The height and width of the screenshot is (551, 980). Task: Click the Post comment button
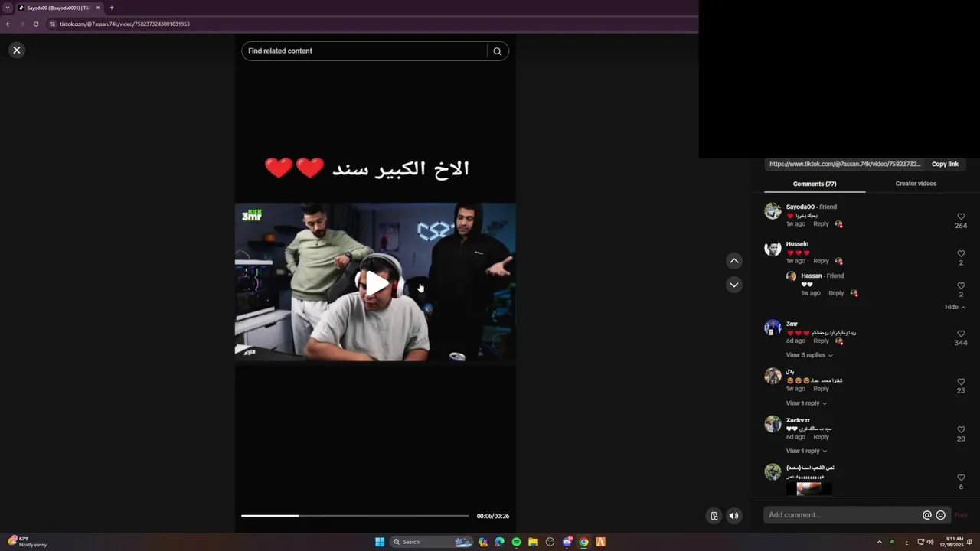click(x=960, y=515)
